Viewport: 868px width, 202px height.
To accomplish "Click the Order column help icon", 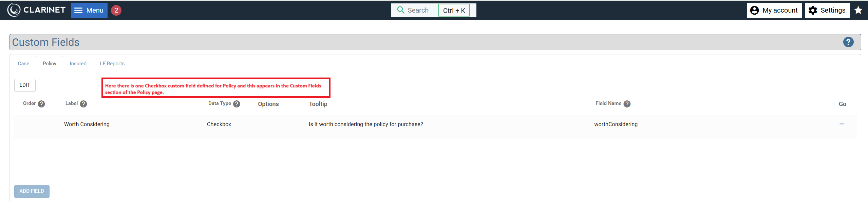I will 41,104.
